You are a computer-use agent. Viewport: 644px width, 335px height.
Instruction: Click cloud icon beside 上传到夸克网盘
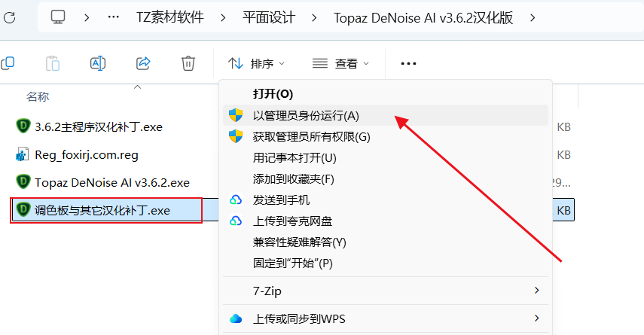236,221
